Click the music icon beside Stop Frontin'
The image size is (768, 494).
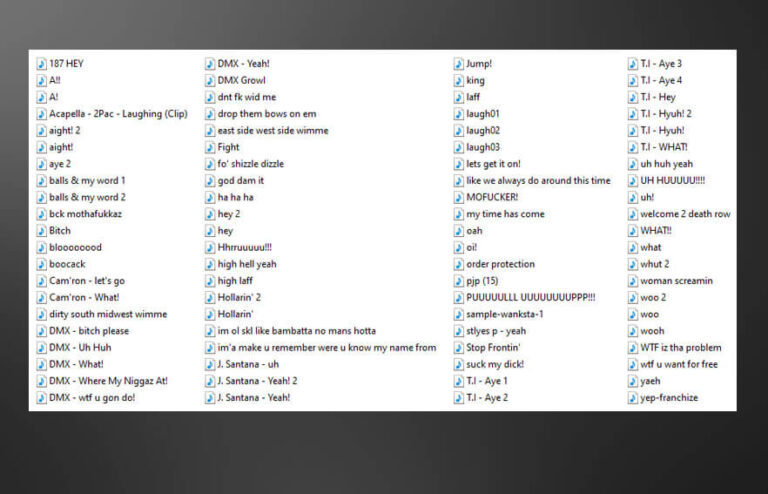tap(458, 348)
